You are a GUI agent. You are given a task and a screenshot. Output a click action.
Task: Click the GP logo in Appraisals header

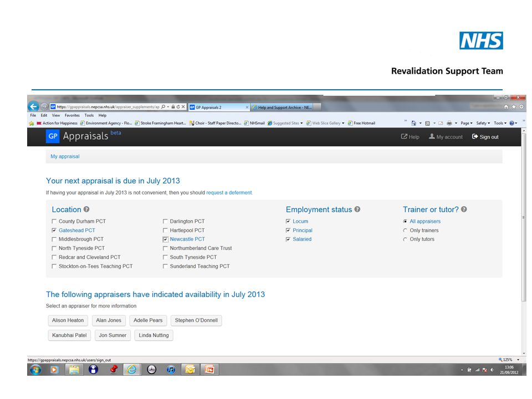53,136
